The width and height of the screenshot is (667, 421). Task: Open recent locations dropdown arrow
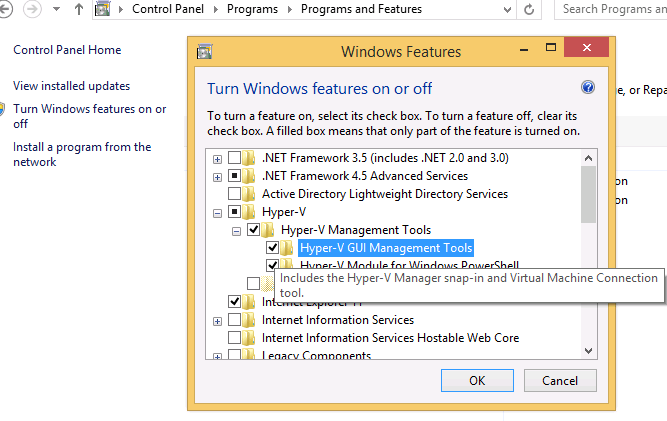pyautogui.click(x=56, y=9)
